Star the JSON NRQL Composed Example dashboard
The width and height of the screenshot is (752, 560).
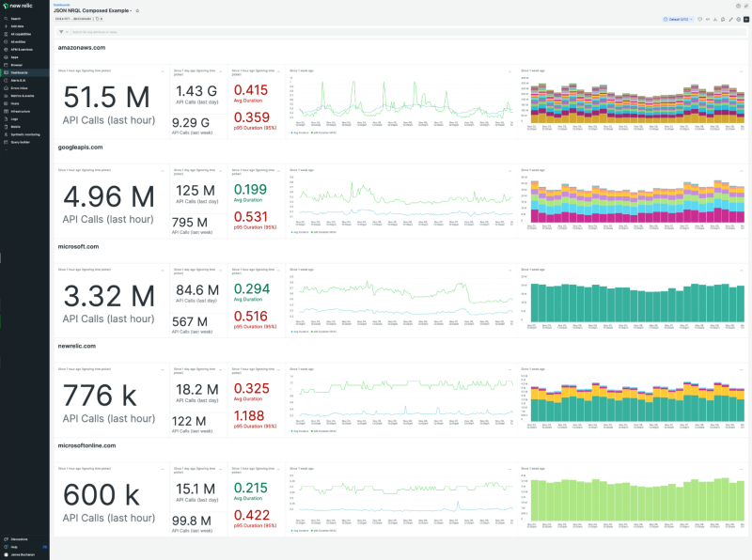click(137, 9)
